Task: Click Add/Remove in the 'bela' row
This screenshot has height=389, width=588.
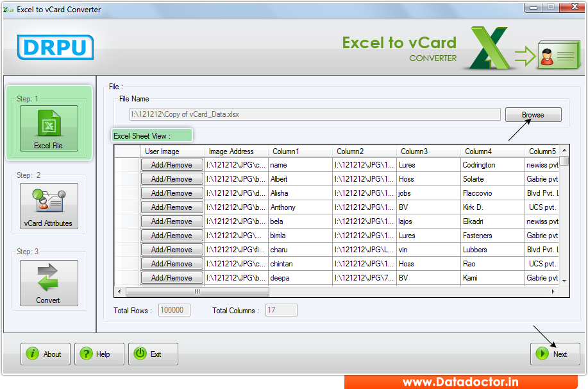Action: (172, 221)
